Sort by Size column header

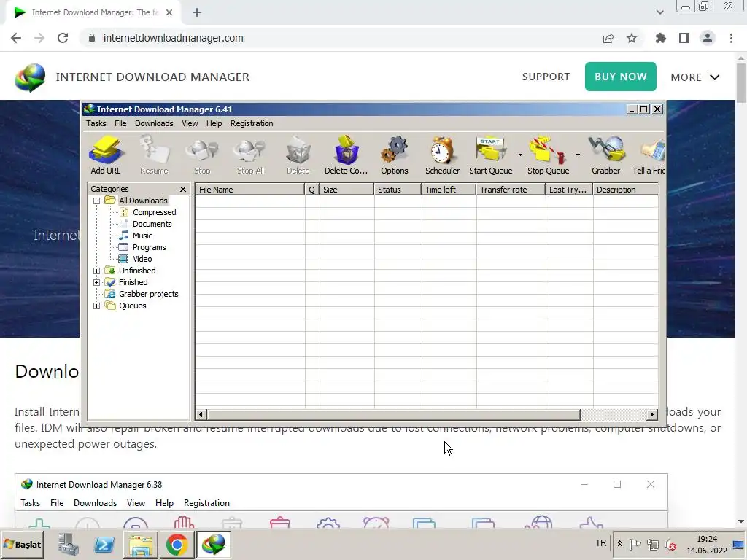347,190
